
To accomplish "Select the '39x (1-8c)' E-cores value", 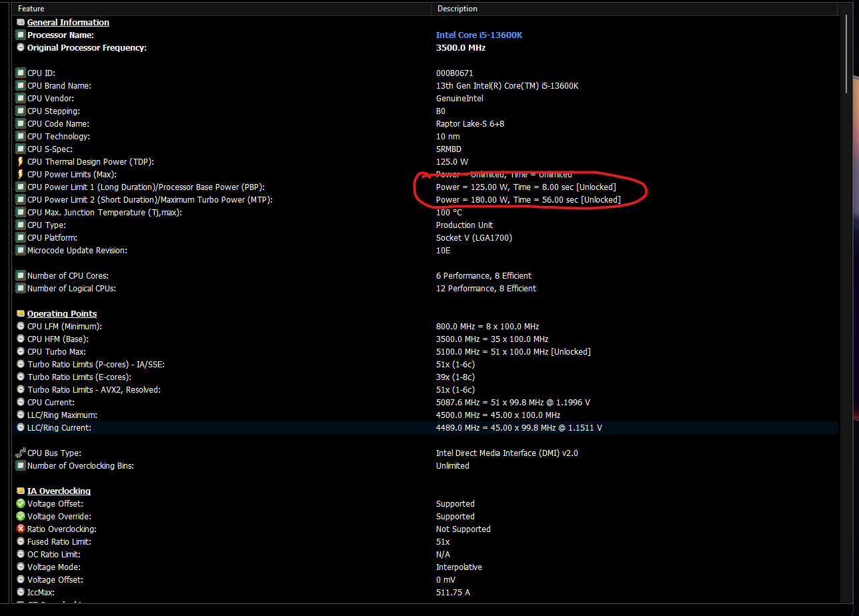I will 456,377.
